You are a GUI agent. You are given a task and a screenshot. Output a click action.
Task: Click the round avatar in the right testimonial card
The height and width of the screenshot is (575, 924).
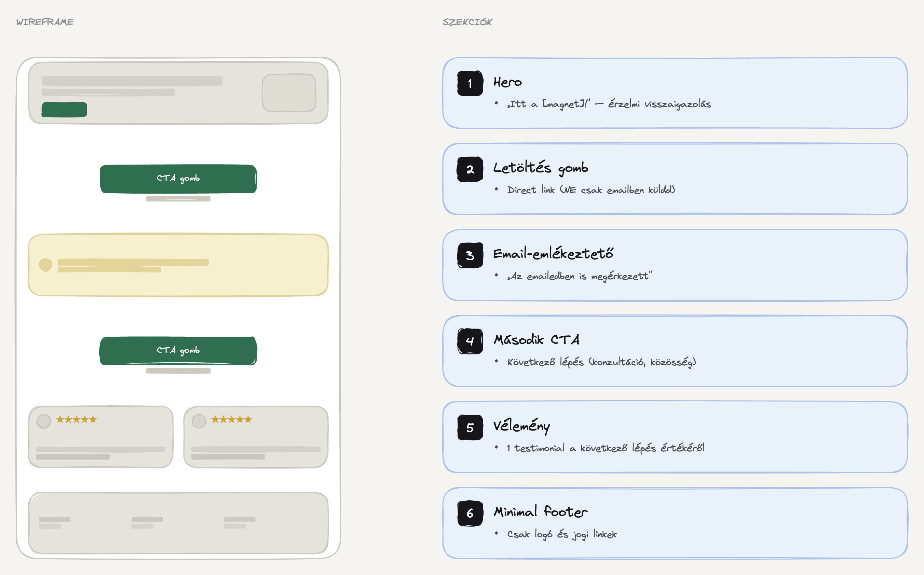pyautogui.click(x=199, y=421)
